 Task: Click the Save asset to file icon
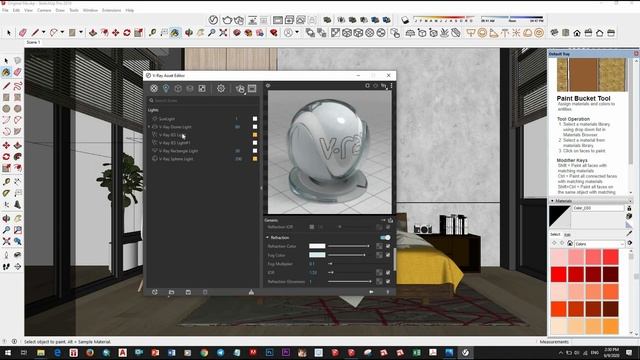click(188, 292)
